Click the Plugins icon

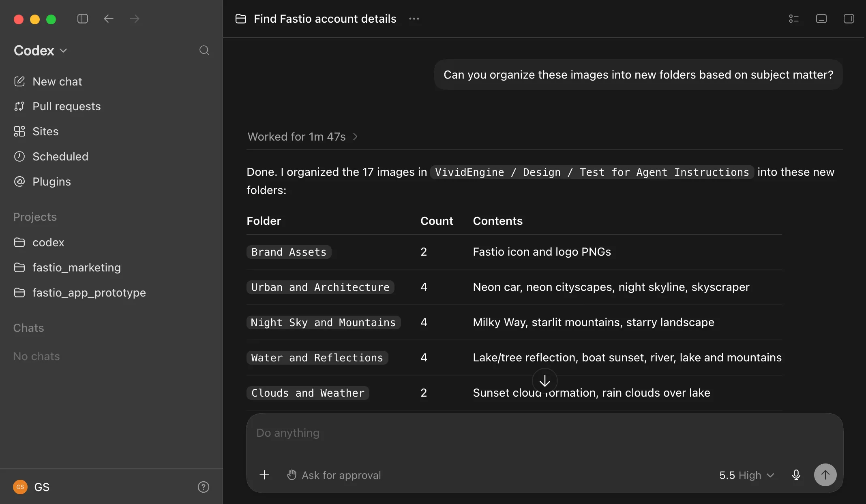[19, 182]
